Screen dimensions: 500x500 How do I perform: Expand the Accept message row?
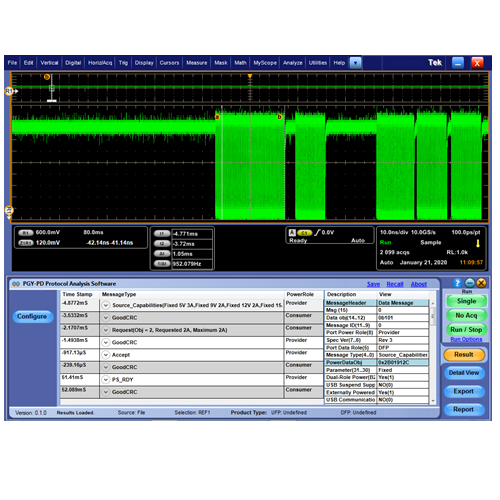(x=106, y=355)
